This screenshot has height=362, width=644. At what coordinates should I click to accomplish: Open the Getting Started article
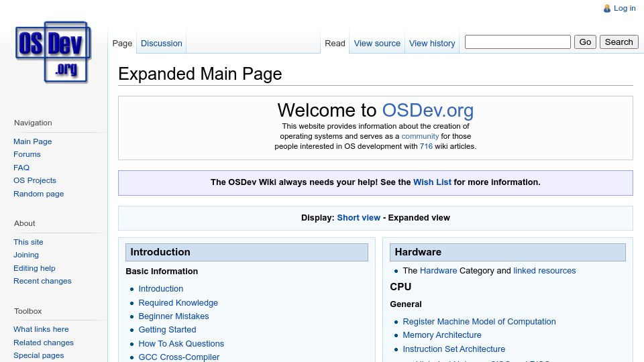click(167, 330)
